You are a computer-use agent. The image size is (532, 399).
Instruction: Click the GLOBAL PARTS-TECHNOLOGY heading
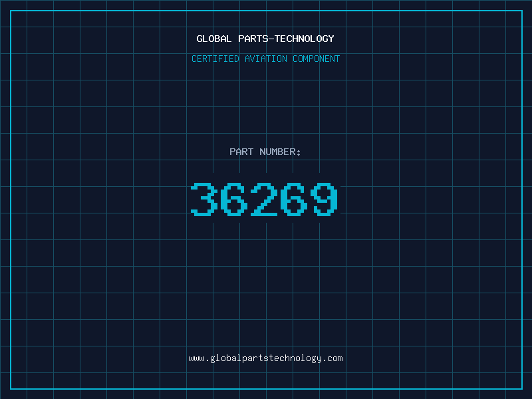click(265, 39)
